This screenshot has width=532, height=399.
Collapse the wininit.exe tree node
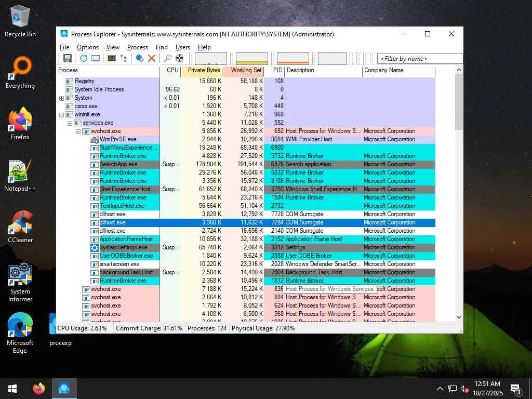pyautogui.click(x=61, y=115)
